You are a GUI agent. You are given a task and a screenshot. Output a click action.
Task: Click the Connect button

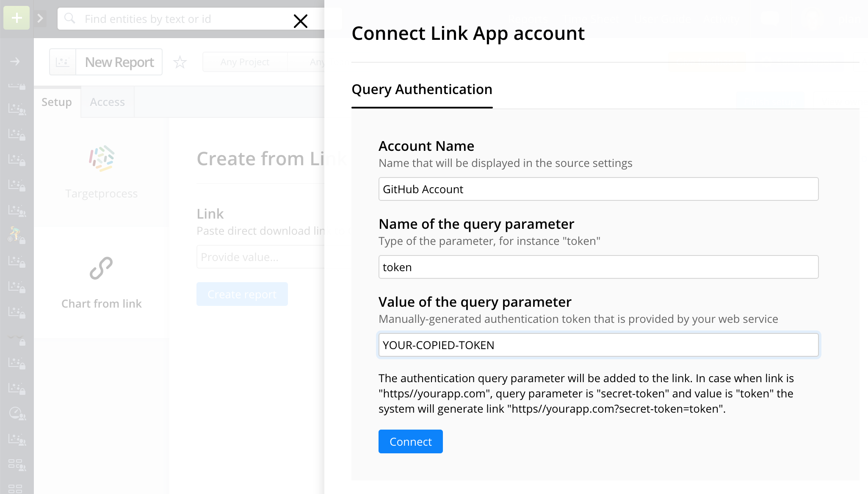point(410,441)
